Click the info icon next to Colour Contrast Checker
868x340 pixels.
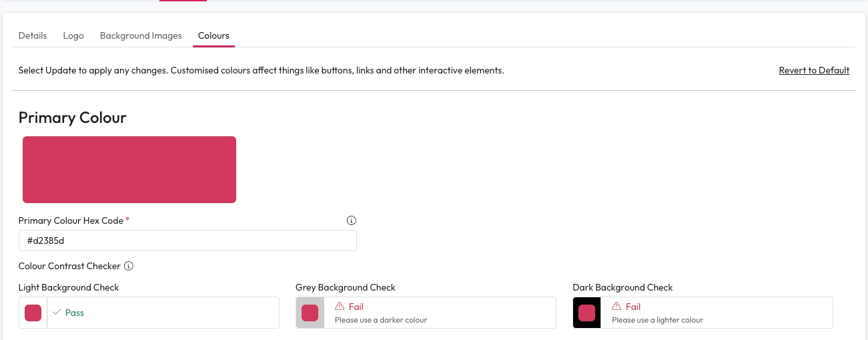[x=129, y=266]
